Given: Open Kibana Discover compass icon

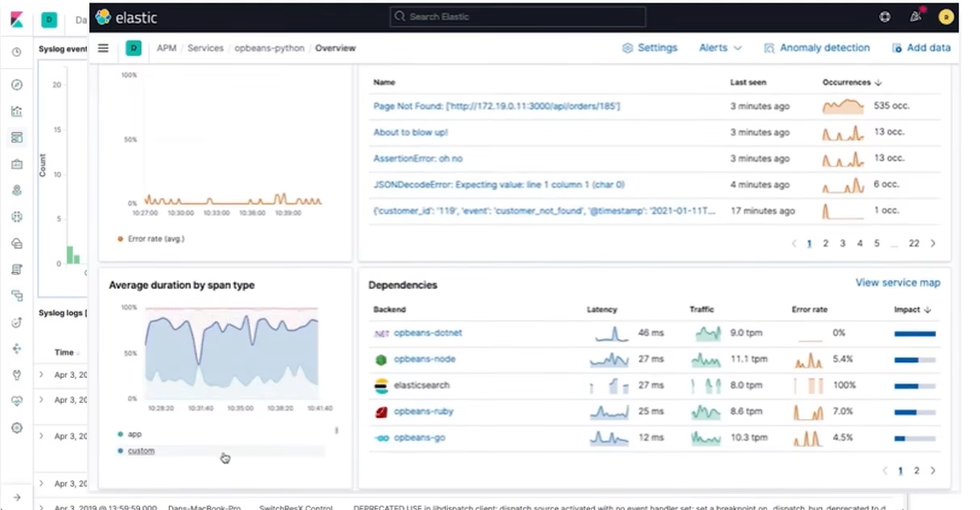Looking at the screenshot, I should (17, 85).
